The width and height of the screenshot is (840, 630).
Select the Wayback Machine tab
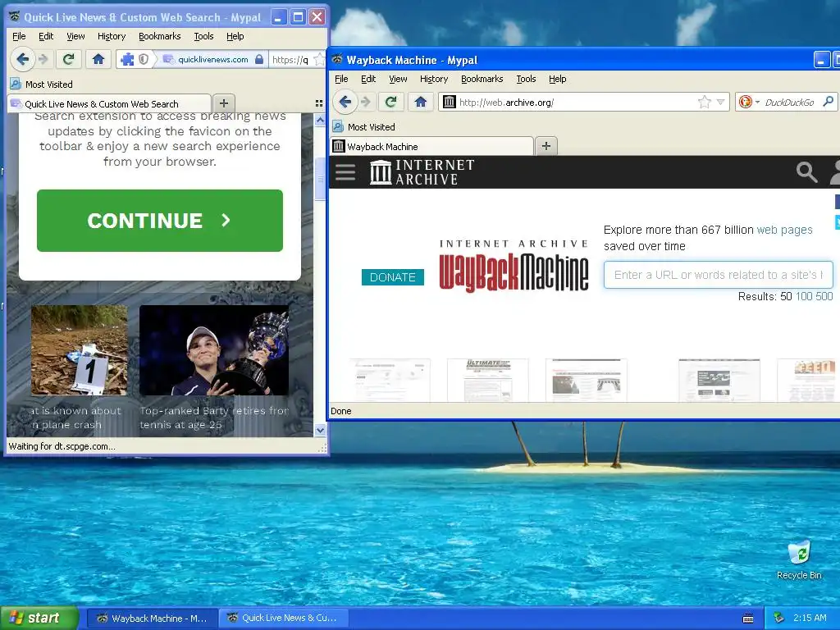click(x=431, y=146)
